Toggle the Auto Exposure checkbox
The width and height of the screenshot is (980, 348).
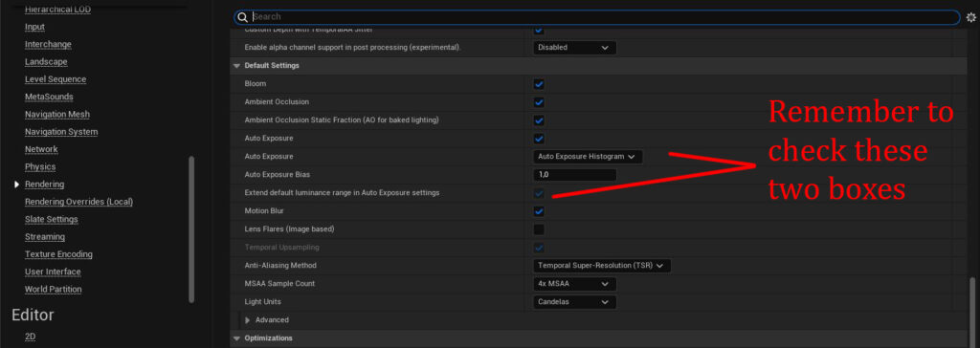point(539,138)
